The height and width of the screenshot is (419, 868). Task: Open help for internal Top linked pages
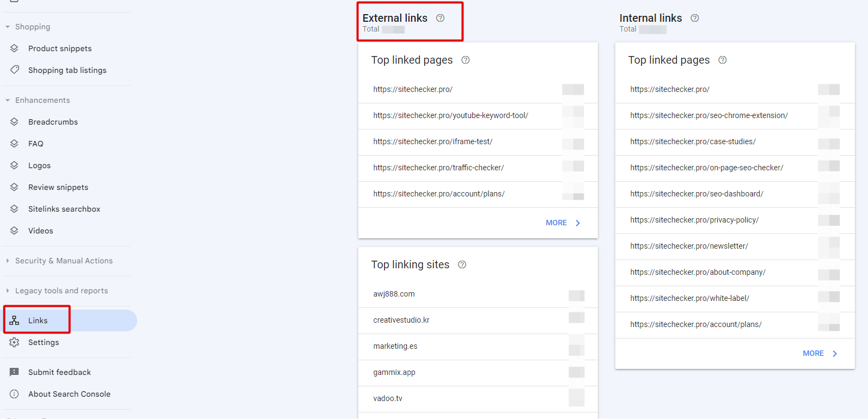click(x=723, y=60)
